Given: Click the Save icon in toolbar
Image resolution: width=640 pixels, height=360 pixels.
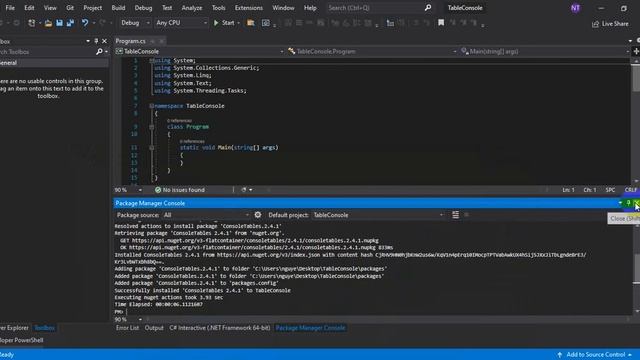Looking at the screenshot, I should 59,23.
